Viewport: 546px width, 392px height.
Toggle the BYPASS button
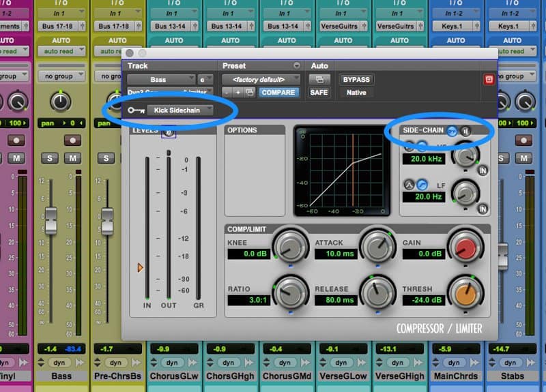(x=356, y=80)
